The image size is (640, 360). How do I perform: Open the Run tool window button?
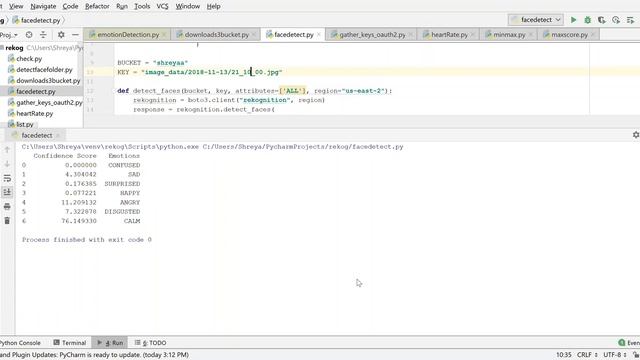(x=110, y=343)
